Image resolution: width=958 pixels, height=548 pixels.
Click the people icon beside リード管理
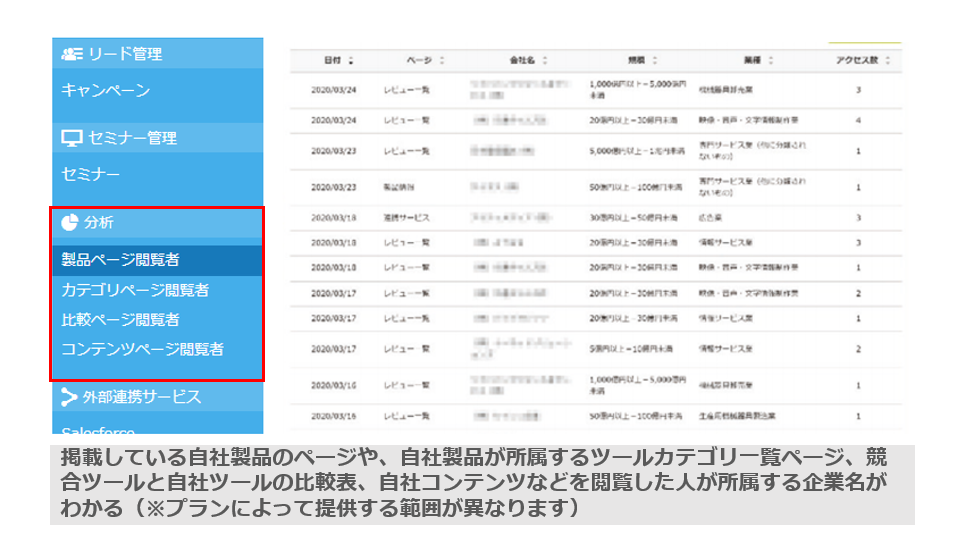click(72, 54)
